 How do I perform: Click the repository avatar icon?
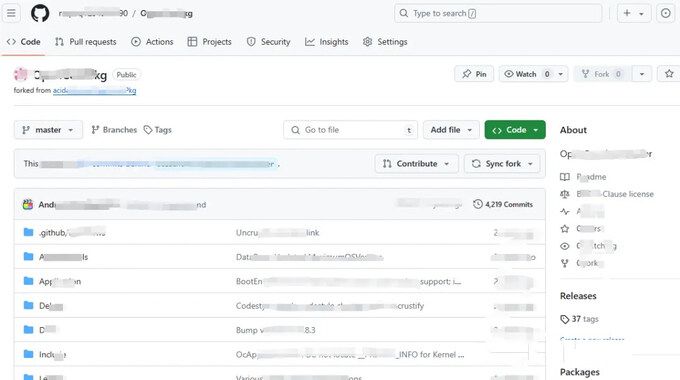tap(20, 75)
